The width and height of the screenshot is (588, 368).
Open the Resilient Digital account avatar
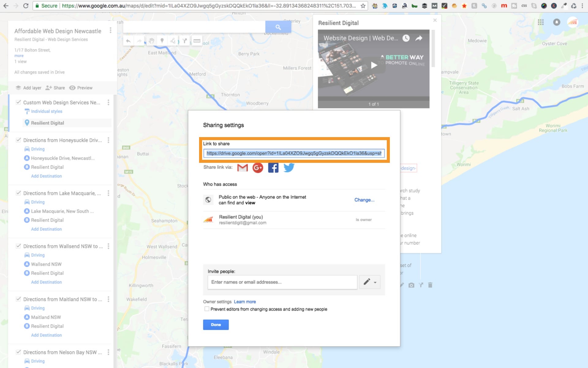point(573,22)
